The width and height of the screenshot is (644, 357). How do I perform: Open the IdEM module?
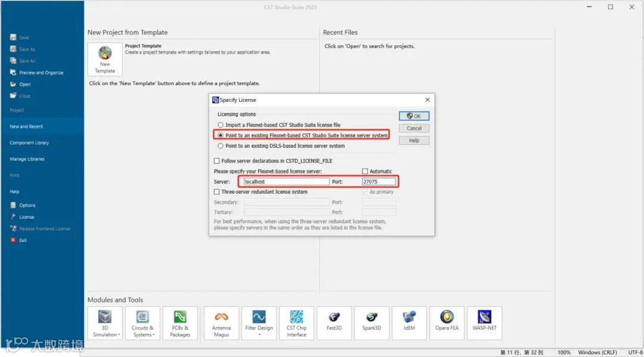coord(409,324)
